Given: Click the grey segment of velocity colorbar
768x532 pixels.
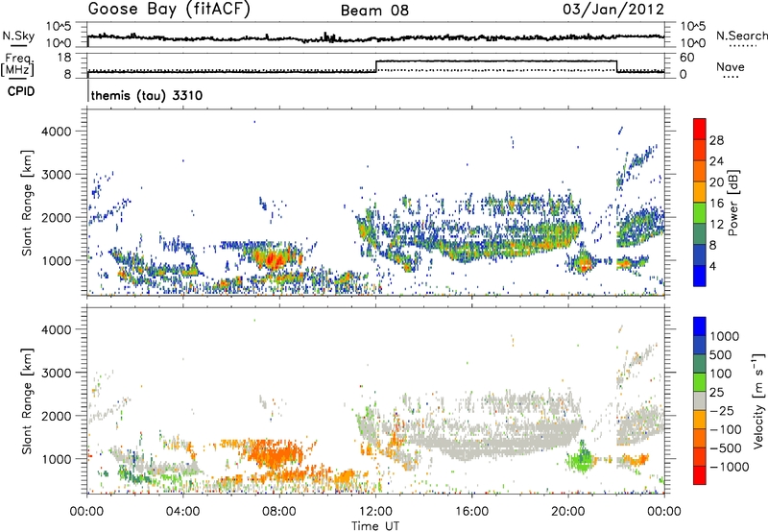Looking at the screenshot, I should click(700, 401).
